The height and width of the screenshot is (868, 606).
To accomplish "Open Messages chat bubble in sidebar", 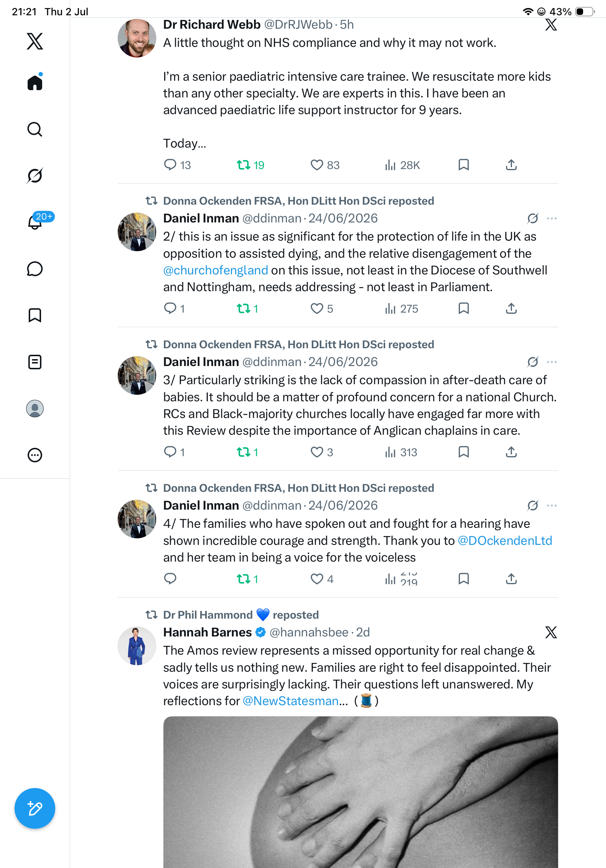I will pos(35,269).
